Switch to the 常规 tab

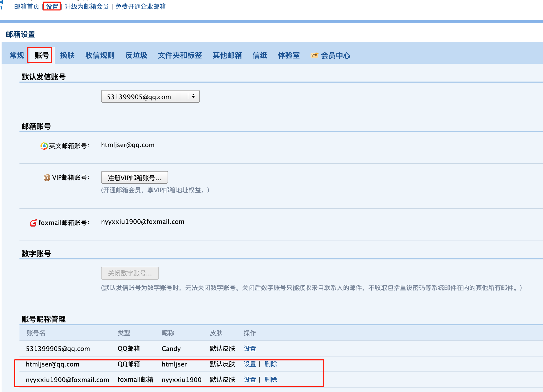coord(16,55)
